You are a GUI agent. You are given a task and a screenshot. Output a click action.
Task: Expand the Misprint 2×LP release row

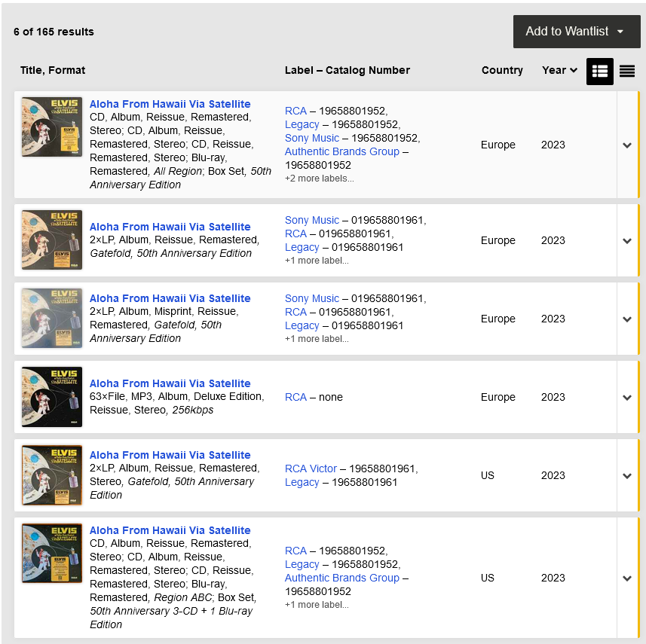pyautogui.click(x=626, y=319)
